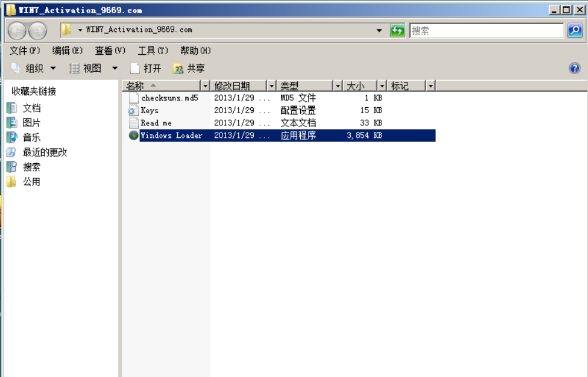Click in the 搜索 input box
The image size is (588, 377).
coord(486,31)
